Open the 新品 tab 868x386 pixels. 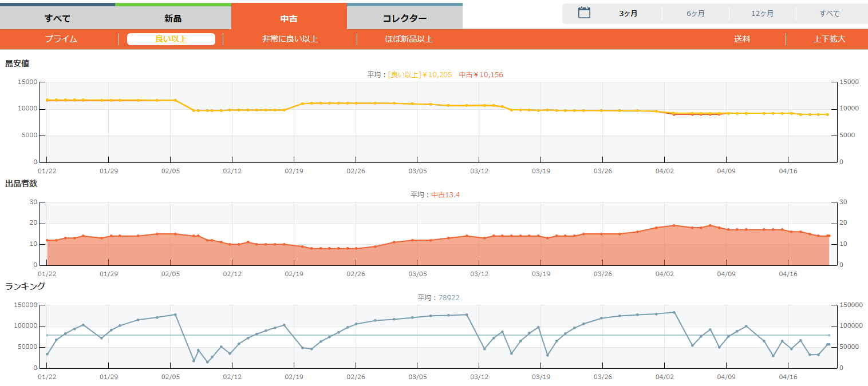[173, 18]
